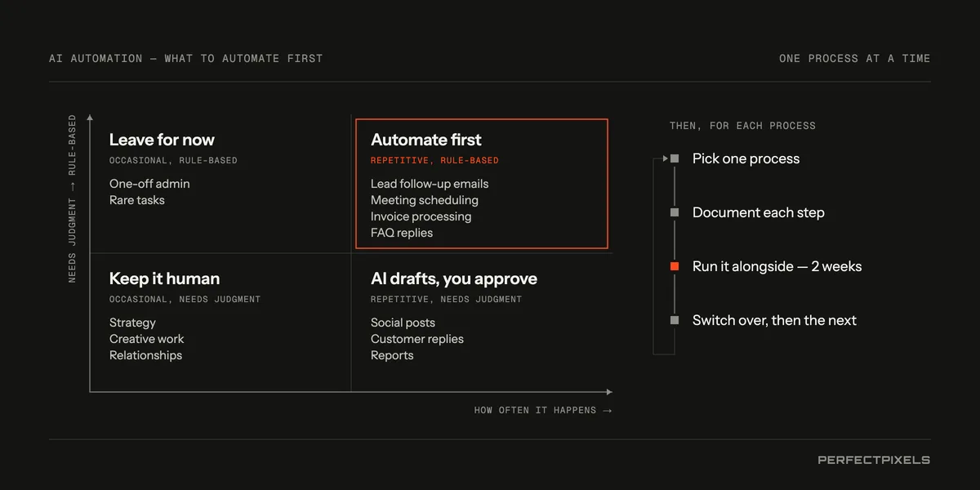The height and width of the screenshot is (490, 980).
Task: Click the "Document each step" step
Action: pos(759,212)
